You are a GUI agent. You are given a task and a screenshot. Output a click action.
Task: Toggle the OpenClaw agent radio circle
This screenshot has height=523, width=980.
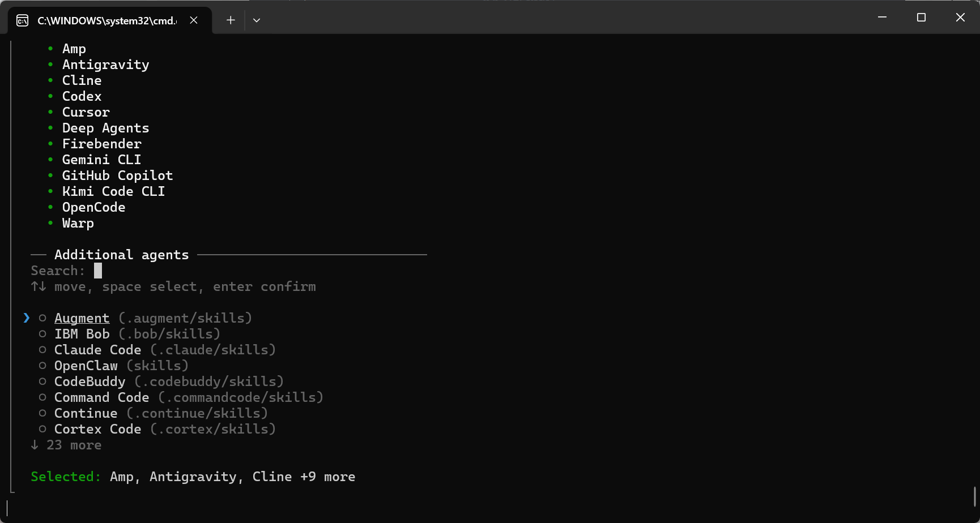tap(42, 366)
